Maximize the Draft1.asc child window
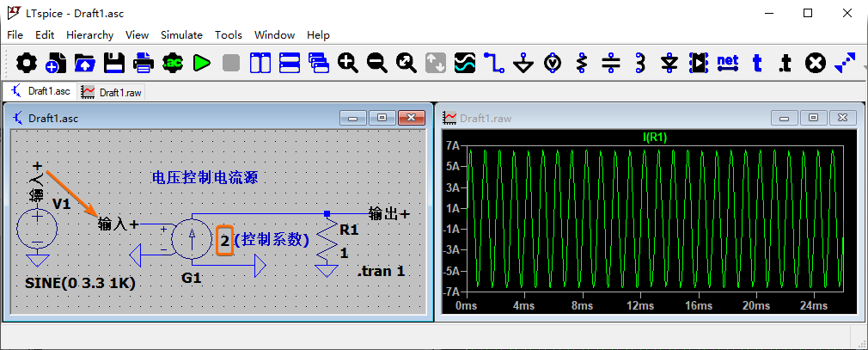This screenshot has width=868, height=350. click(382, 118)
